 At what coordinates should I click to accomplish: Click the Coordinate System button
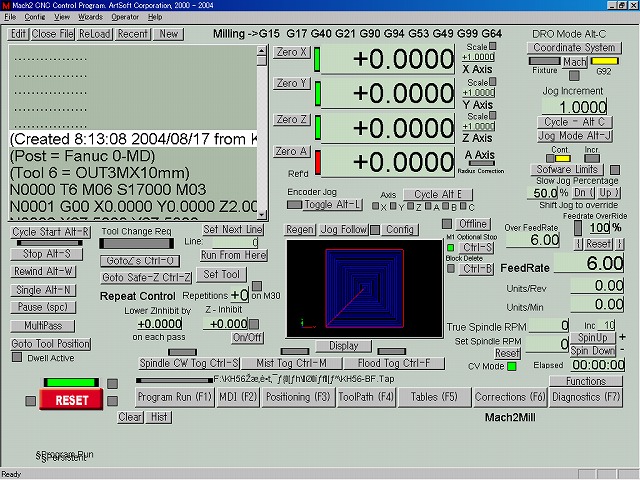point(574,48)
